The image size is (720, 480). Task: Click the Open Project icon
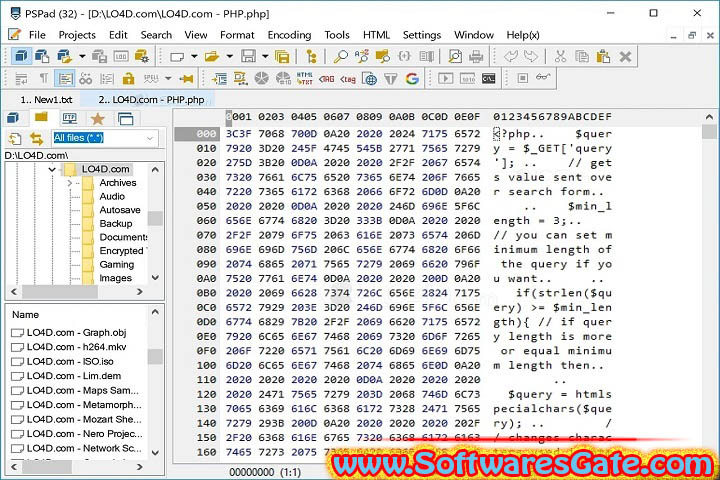(65, 56)
